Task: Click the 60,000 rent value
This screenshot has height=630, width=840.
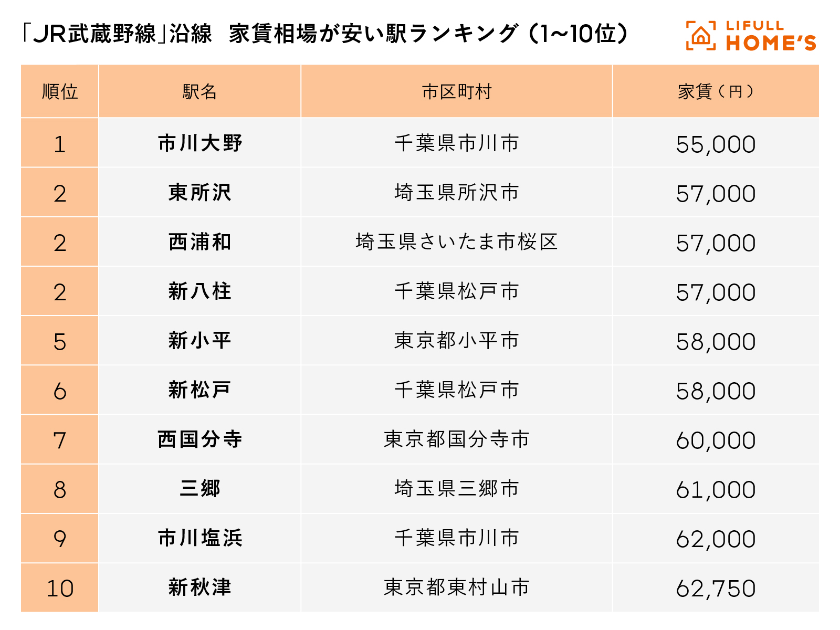Action: 716,440
